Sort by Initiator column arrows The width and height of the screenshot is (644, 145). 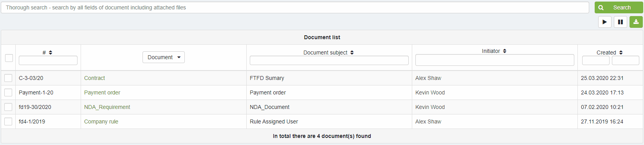[x=505, y=51]
